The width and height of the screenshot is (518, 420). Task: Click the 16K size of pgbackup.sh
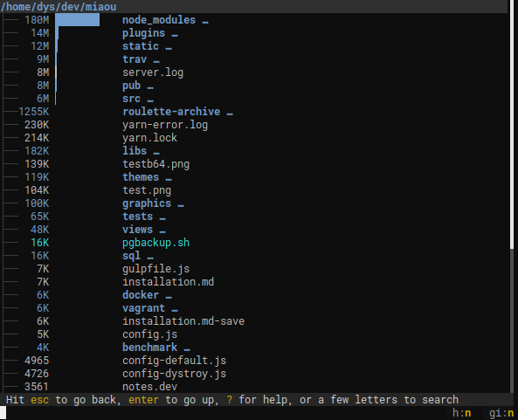pyautogui.click(x=39, y=243)
